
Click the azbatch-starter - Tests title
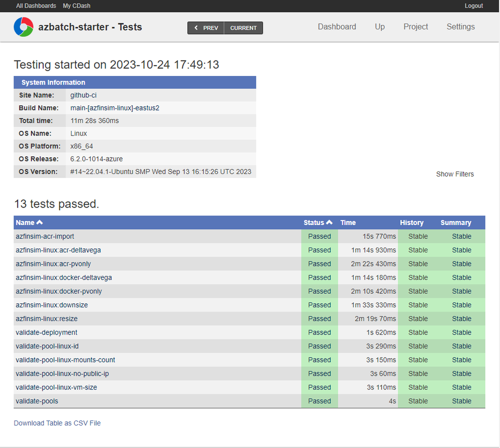(90, 27)
